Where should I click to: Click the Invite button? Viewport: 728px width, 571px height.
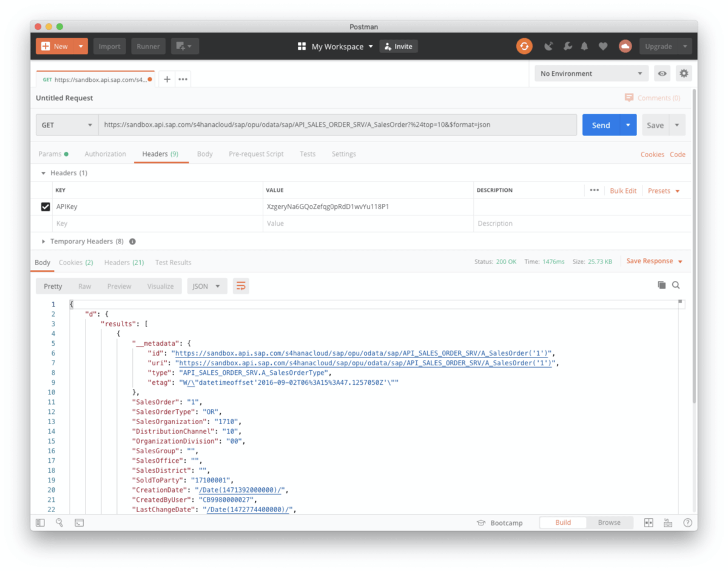coord(399,47)
